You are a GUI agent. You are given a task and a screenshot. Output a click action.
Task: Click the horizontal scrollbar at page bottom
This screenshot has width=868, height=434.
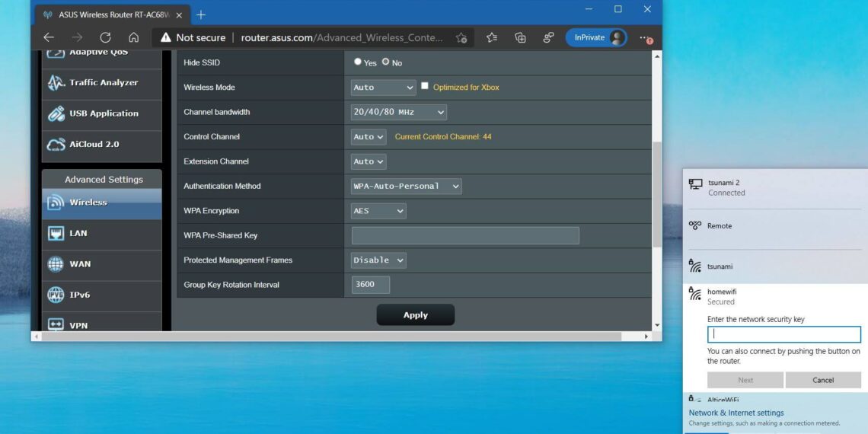[x=332, y=336]
